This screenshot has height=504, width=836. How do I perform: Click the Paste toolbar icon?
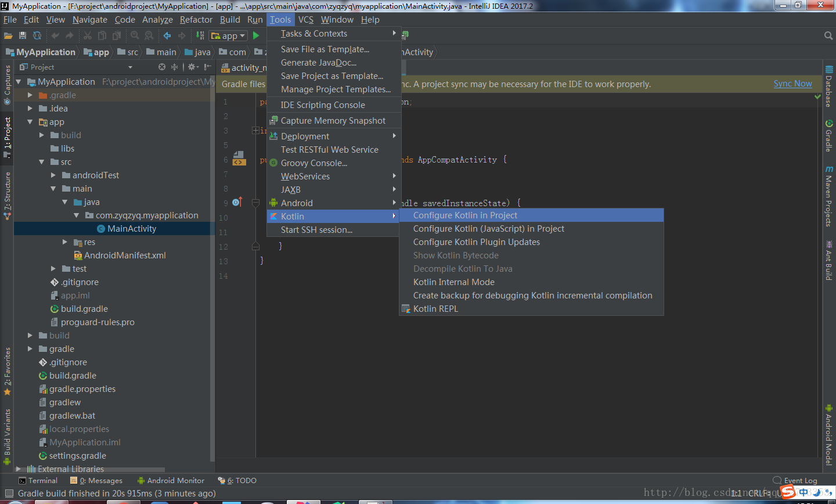[x=116, y=36]
